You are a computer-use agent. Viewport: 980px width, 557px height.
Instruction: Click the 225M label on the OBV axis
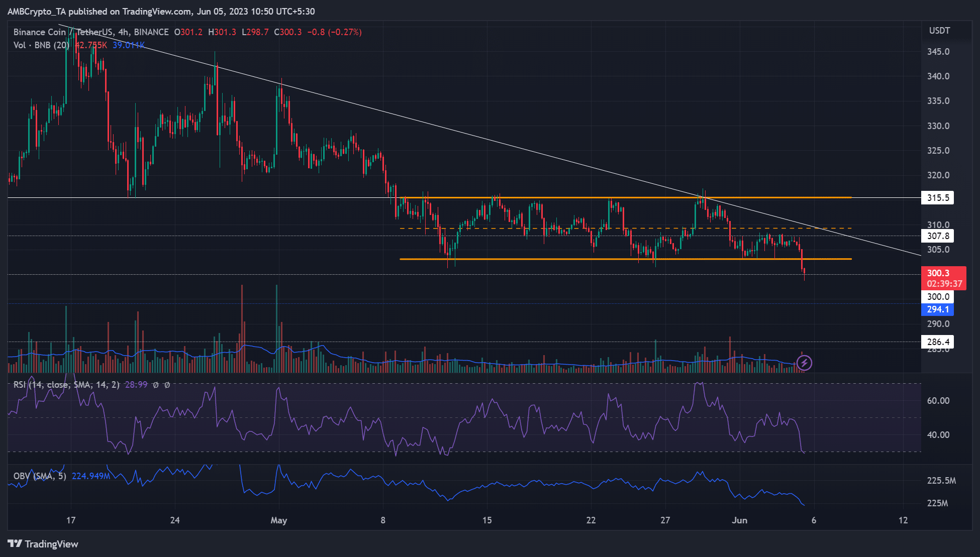pyautogui.click(x=937, y=503)
